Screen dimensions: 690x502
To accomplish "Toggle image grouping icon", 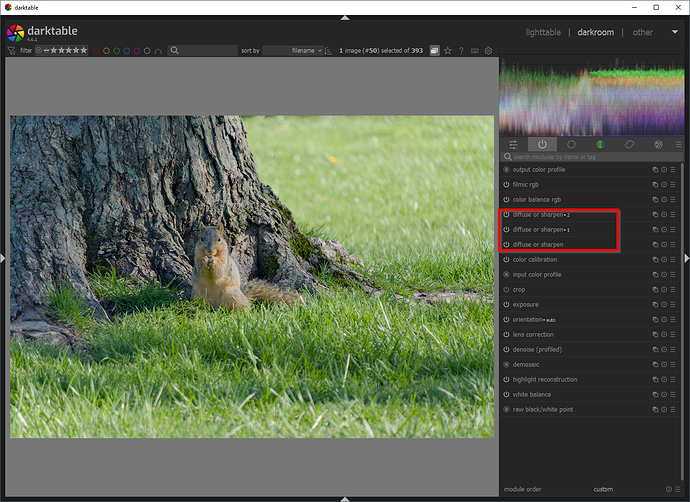I will [x=434, y=51].
